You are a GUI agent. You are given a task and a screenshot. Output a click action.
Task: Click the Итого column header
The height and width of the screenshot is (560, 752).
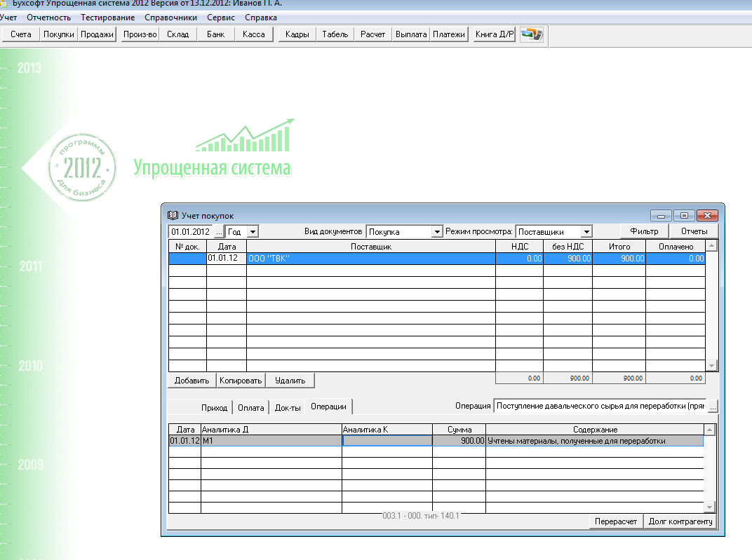(619, 247)
